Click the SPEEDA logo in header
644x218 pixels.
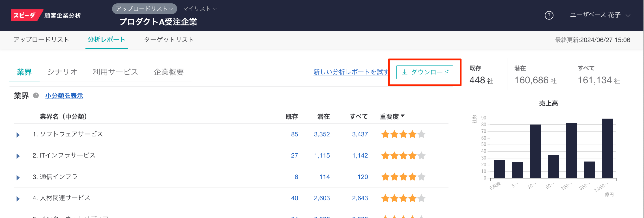point(25,15)
